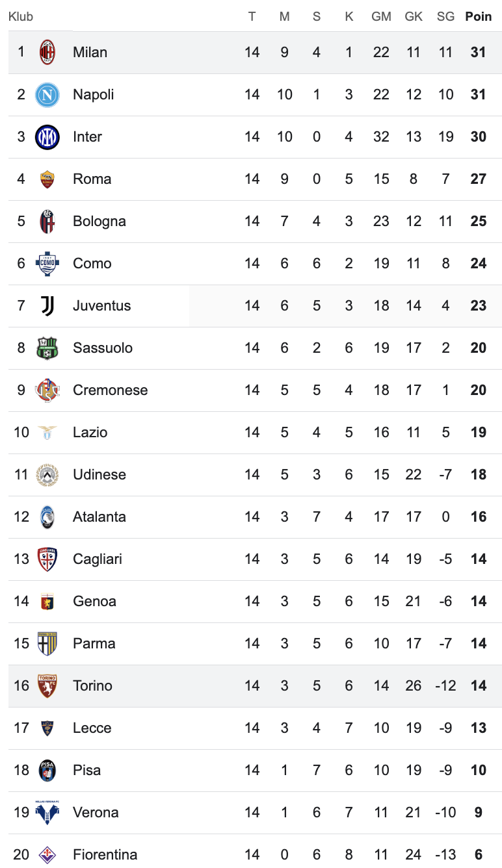502x868 pixels.
Task: Click the Torino bull crest
Action: click(47, 685)
